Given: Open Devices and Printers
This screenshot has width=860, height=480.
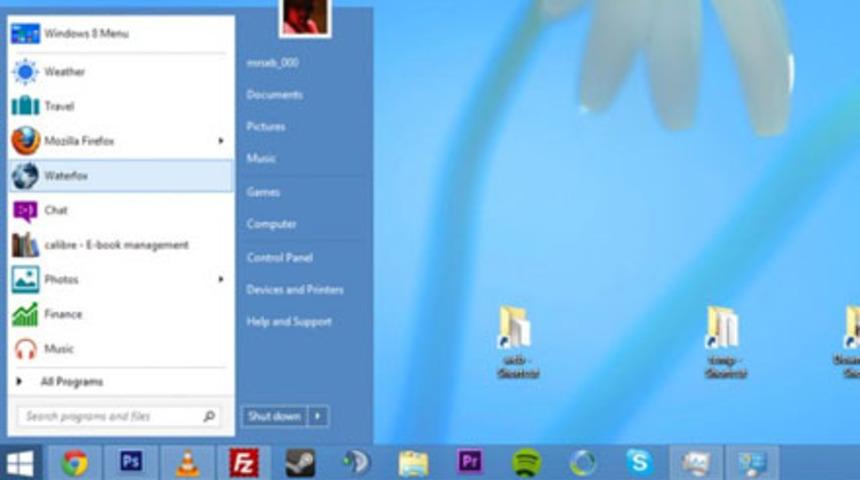Looking at the screenshot, I should point(295,290).
